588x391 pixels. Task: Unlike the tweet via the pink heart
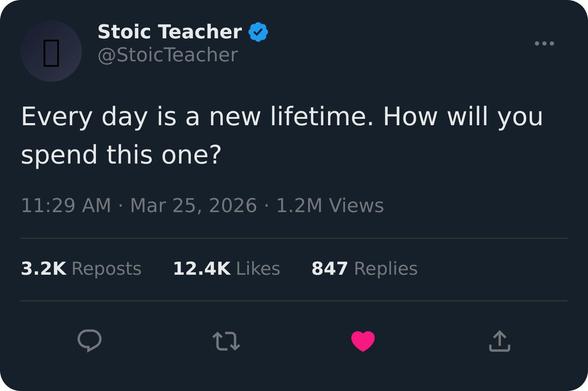(x=363, y=341)
